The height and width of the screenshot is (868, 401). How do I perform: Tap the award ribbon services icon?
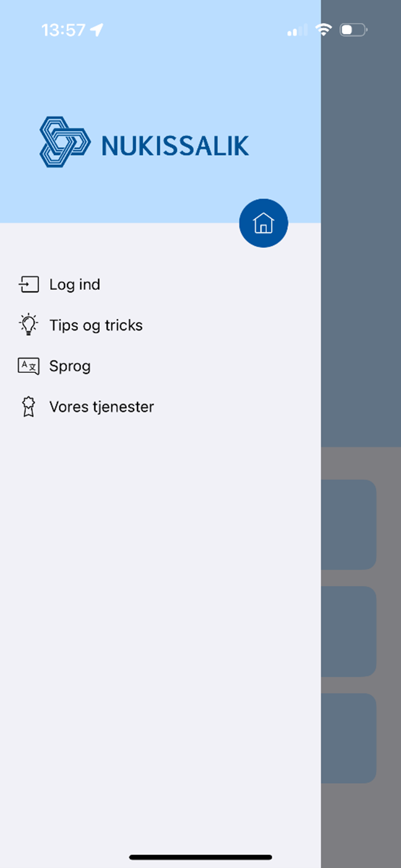pos(28,407)
